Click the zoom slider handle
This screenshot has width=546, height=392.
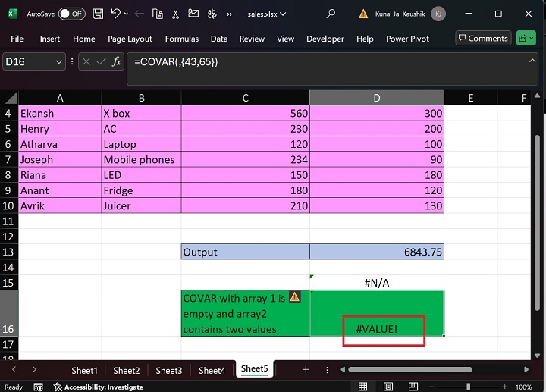[x=469, y=387]
